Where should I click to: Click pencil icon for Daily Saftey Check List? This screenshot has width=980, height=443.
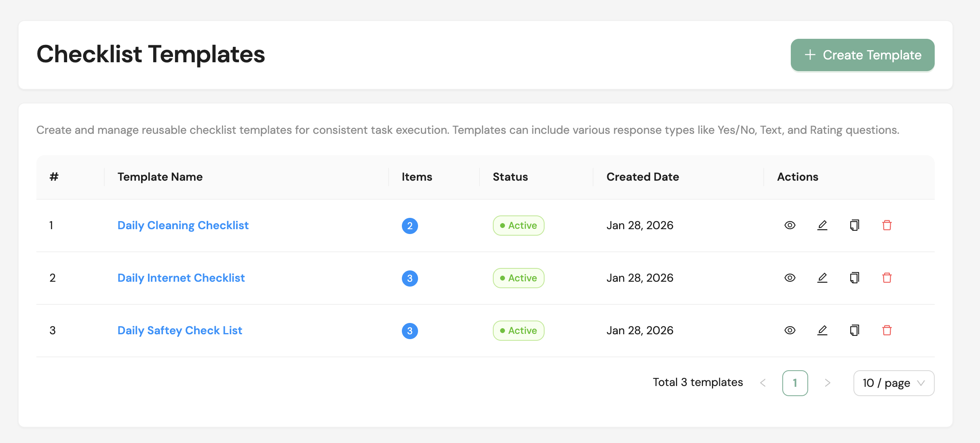[x=822, y=330]
